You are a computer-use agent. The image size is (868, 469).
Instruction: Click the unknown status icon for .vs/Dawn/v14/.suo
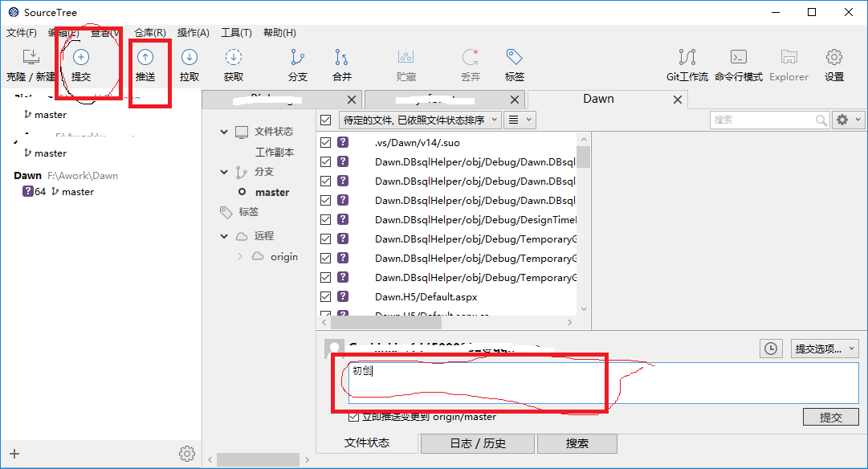tap(343, 142)
